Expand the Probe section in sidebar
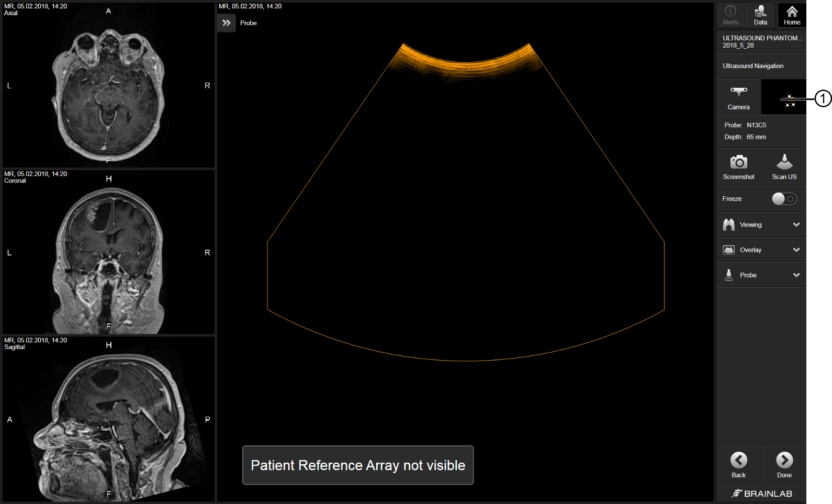 click(x=761, y=275)
